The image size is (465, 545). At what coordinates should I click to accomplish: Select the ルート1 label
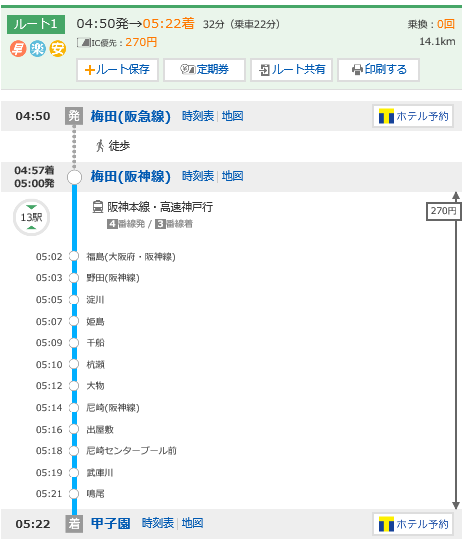(36, 24)
